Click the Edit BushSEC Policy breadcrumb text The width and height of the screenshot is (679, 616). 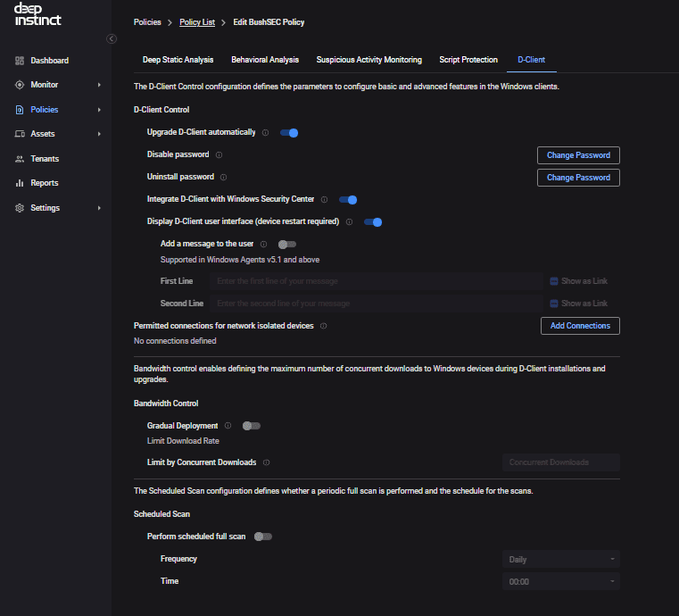click(x=269, y=22)
